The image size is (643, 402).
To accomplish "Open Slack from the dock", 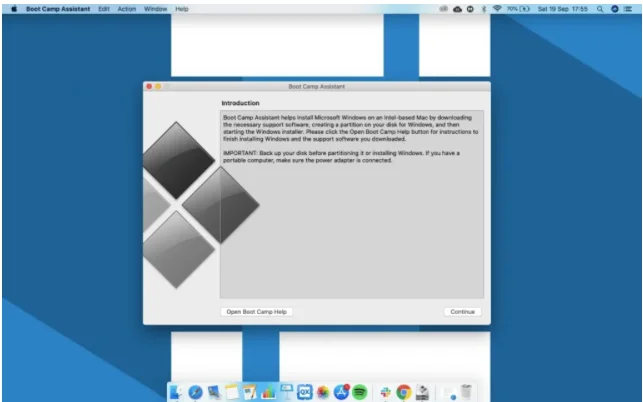I will click(x=385, y=391).
